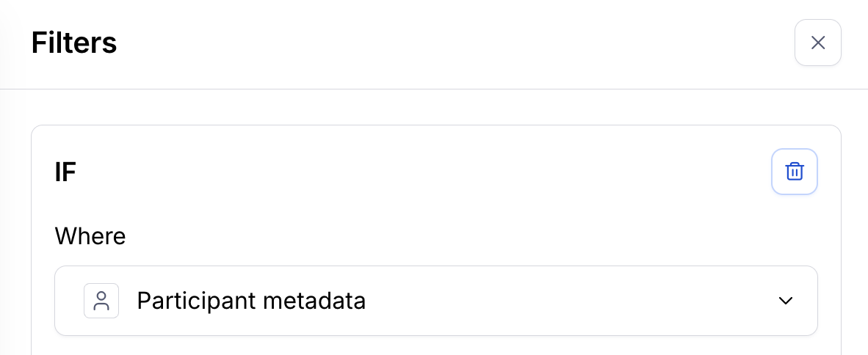Click the user avatar icon in the Where field
Image resolution: width=868 pixels, height=355 pixels.
tap(101, 301)
